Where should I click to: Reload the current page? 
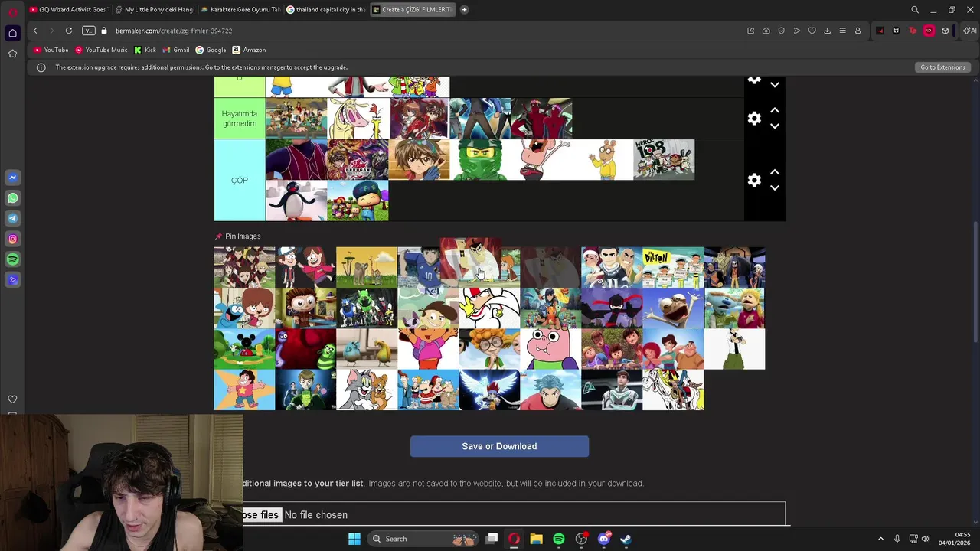[x=69, y=31]
